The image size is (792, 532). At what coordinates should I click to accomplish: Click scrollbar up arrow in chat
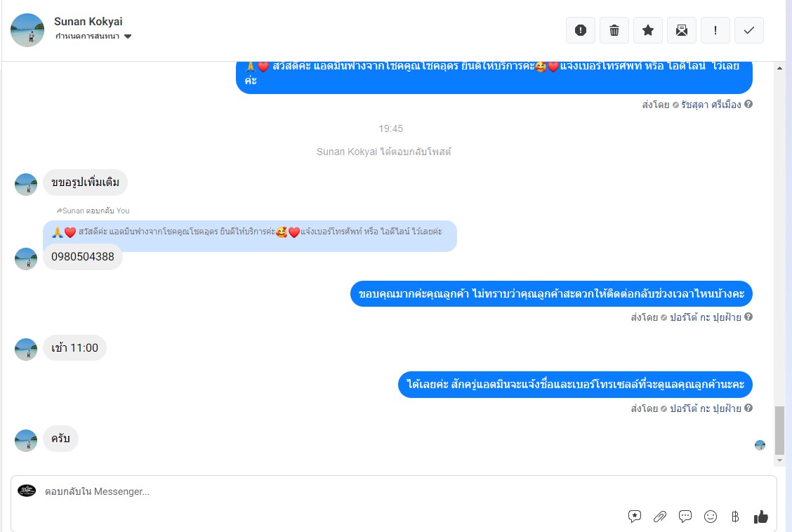point(780,67)
